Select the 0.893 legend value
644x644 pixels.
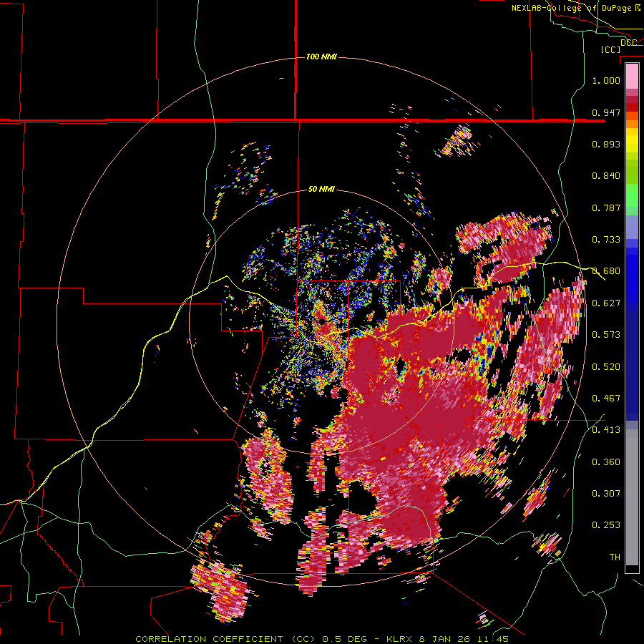606,144
